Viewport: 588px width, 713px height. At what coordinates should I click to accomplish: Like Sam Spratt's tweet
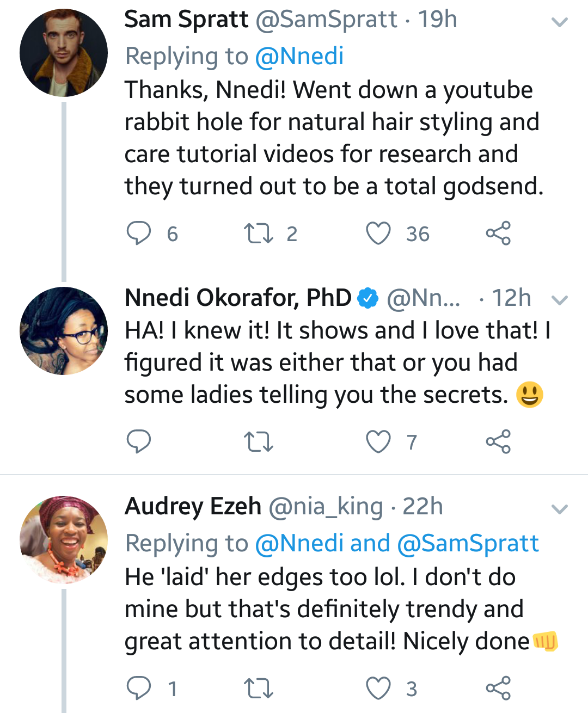(x=378, y=233)
